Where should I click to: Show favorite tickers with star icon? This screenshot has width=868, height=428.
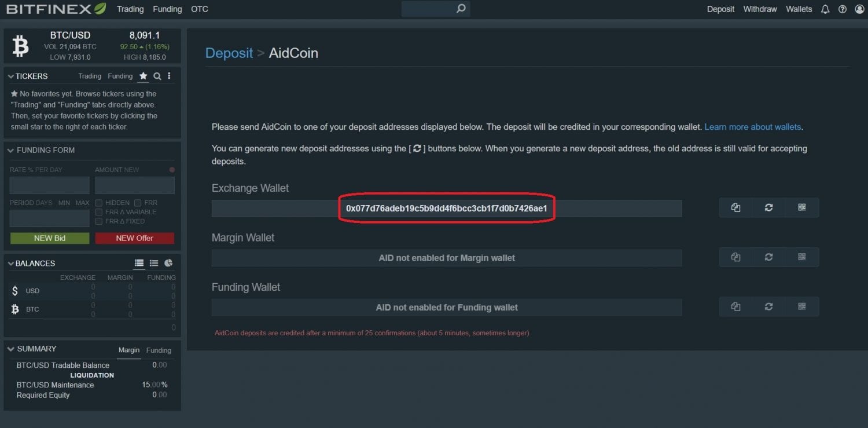tap(143, 76)
